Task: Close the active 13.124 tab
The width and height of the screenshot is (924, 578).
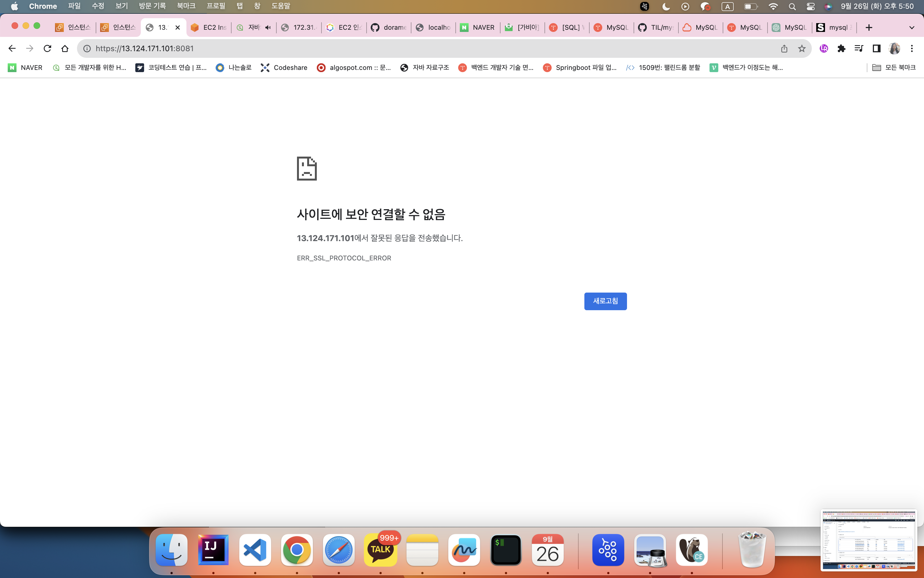Action: click(x=178, y=28)
